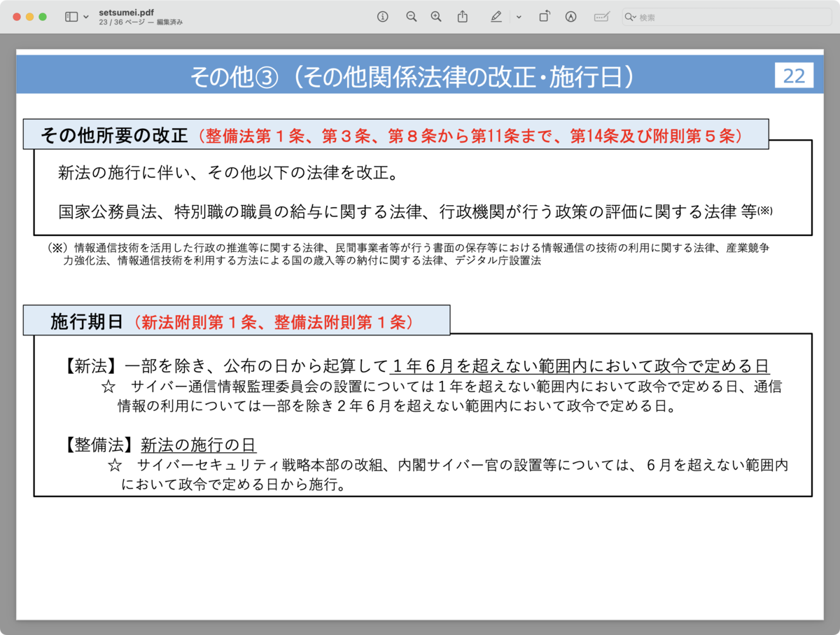Minimize the window with yellow button
Screen dimensions: 840x635
[29, 17]
